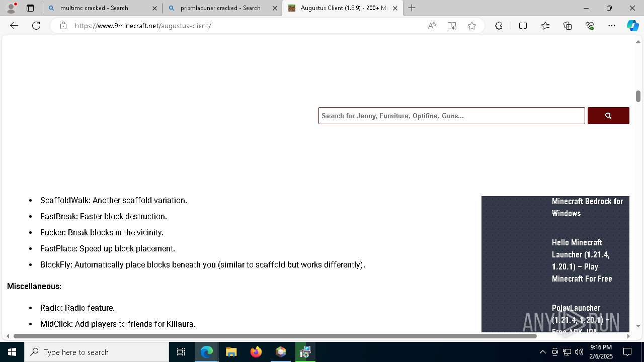The width and height of the screenshot is (644, 362).
Task: Close the prismlacuner cracked tab
Action: 275,8
